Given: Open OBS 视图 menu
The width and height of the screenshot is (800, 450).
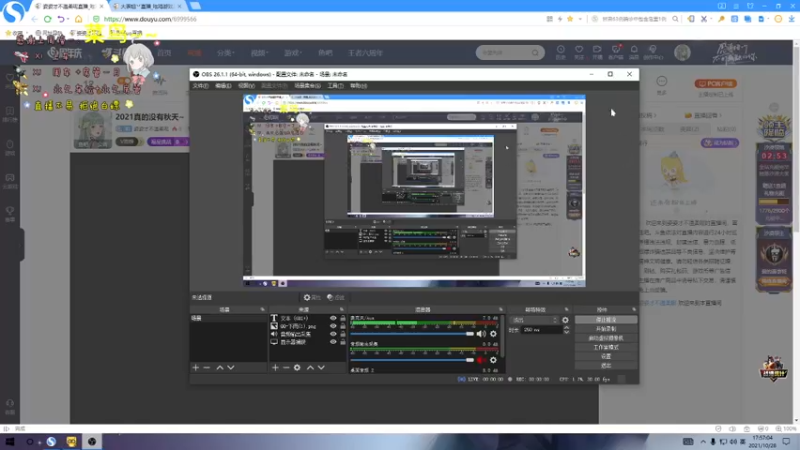Looking at the screenshot, I should (x=246, y=86).
